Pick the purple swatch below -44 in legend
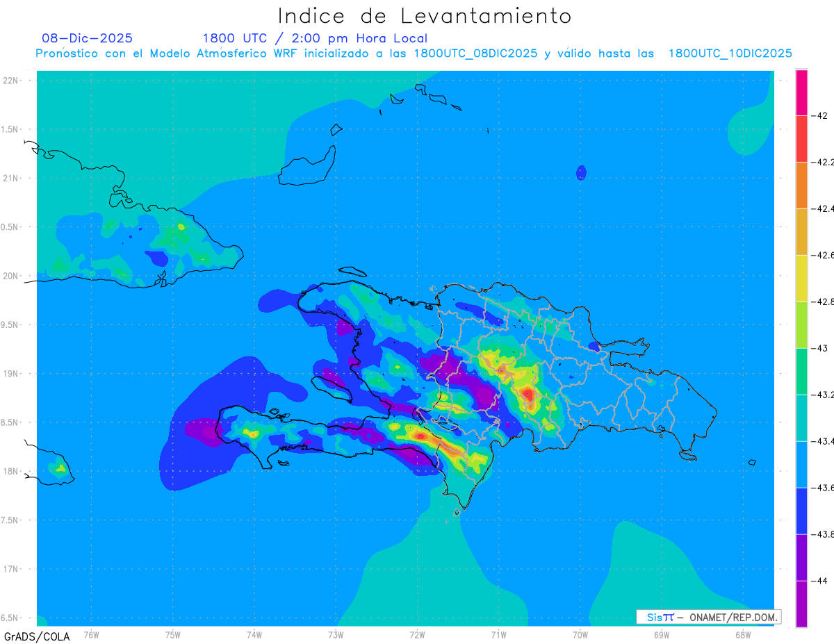The height and width of the screenshot is (644, 834). coord(801,604)
